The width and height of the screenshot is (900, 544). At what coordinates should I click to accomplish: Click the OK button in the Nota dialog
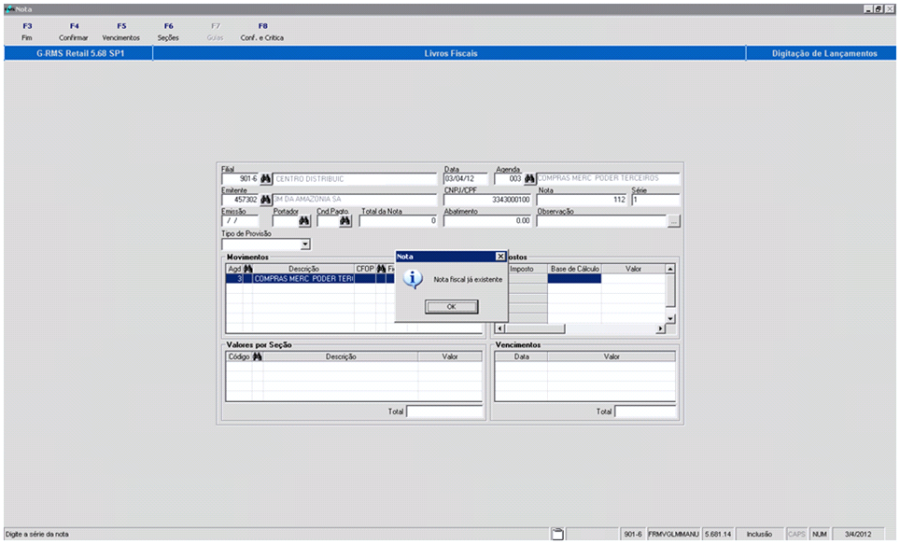click(x=451, y=306)
